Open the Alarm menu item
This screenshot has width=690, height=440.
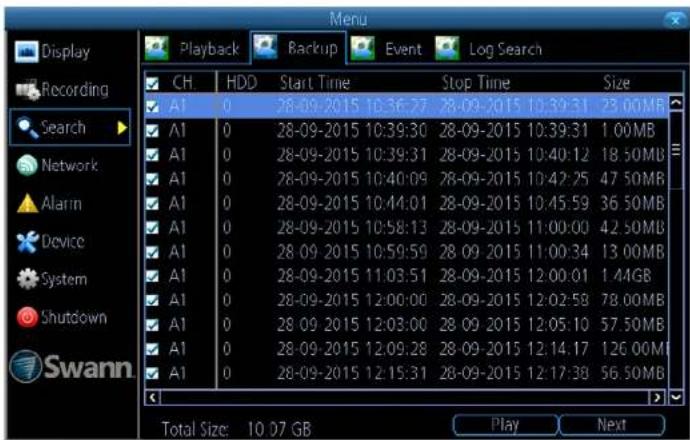(x=50, y=204)
